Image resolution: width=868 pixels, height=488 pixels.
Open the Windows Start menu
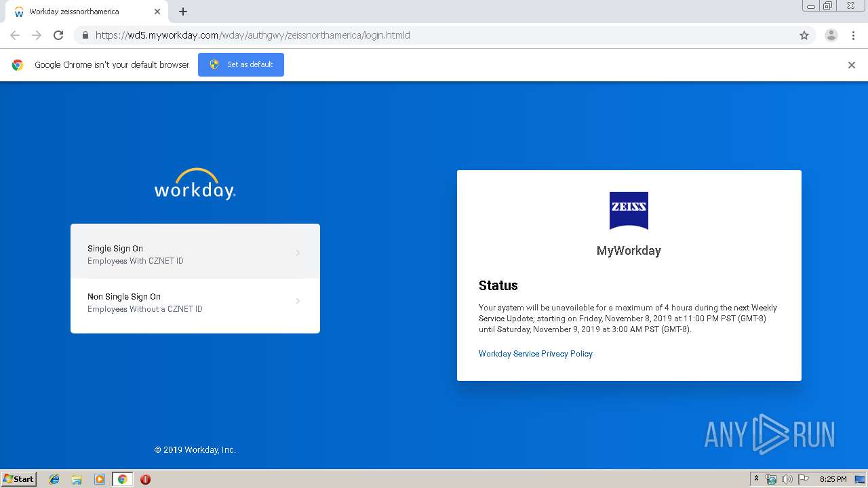[19, 479]
